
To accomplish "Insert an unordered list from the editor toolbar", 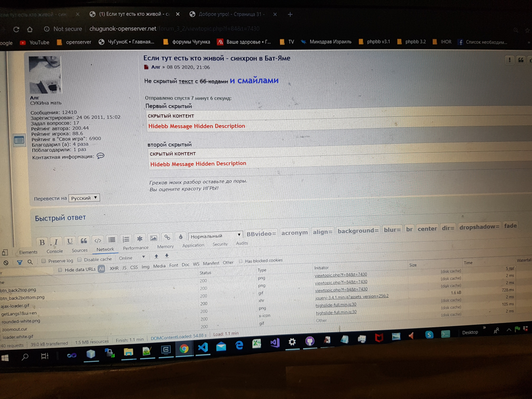I will coord(112,240).
